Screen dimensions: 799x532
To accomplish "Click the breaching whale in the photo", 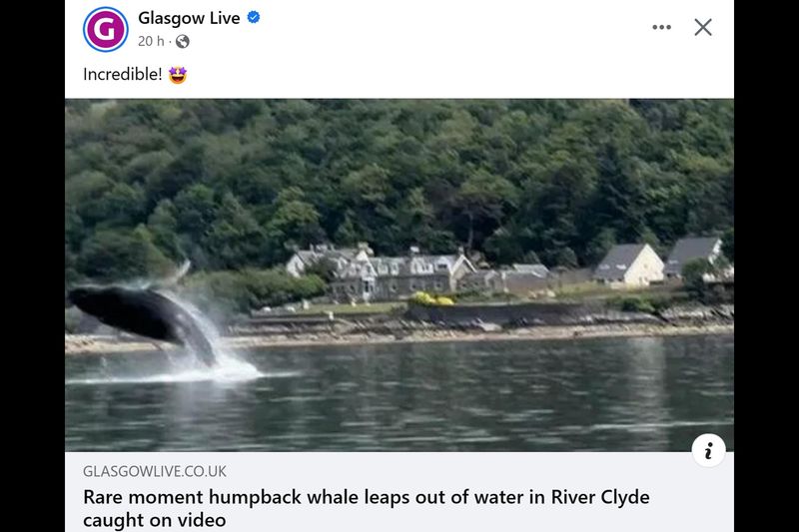I will 143,319.
